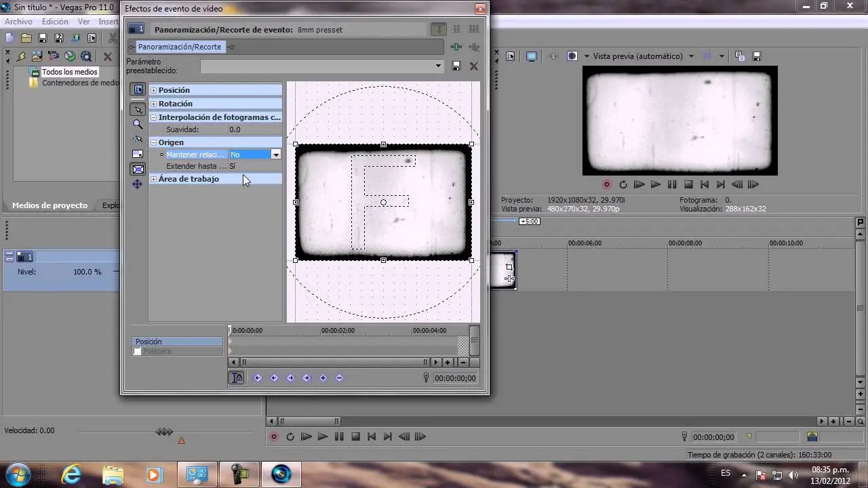The image size is (868, 488).
Task: Click the Extender hasta value Sí
Action: coord(254,166)
